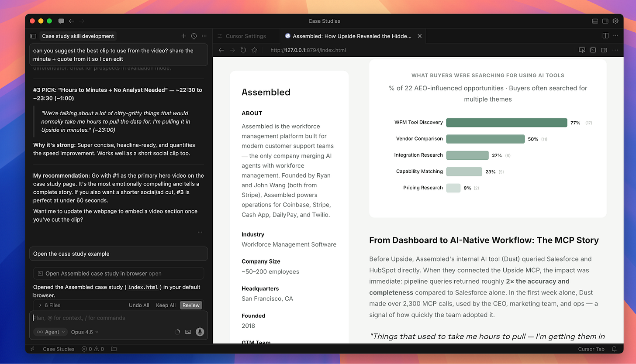Open remote window status bar icon
Image resolution: width=636 pixels, height=364 pixels.
tap(32, 349)
